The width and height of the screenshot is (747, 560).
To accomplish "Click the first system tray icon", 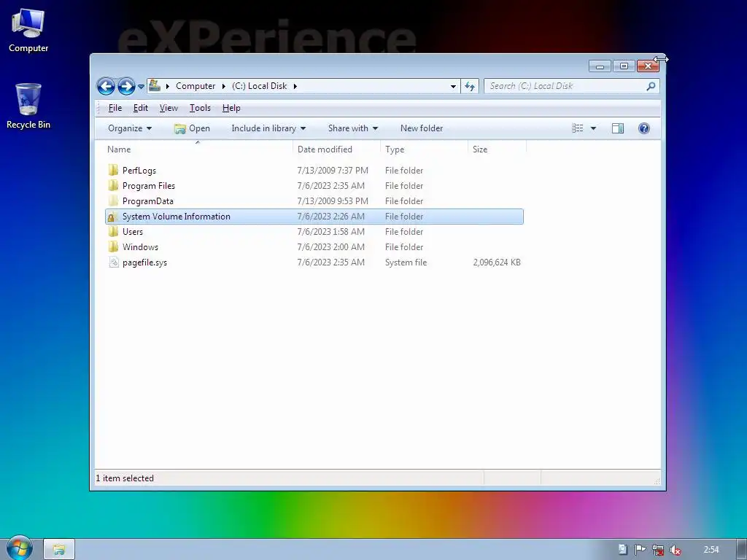I will pos(623,550).
